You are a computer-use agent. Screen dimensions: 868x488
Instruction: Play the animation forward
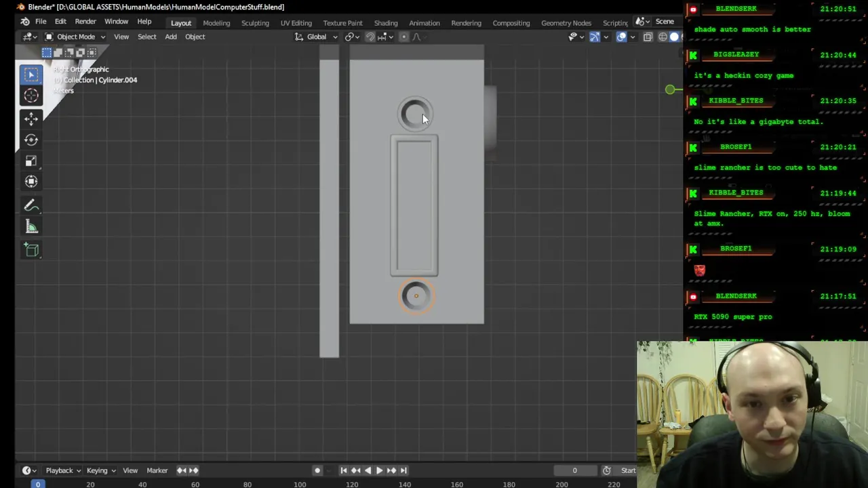[x=379, y=470]
